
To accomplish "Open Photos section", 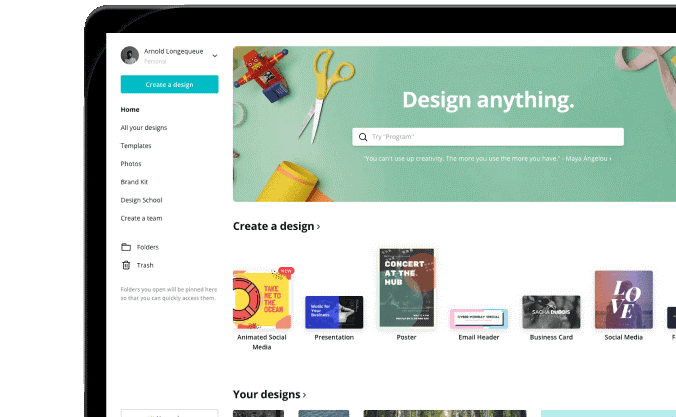I will point(131,164).
